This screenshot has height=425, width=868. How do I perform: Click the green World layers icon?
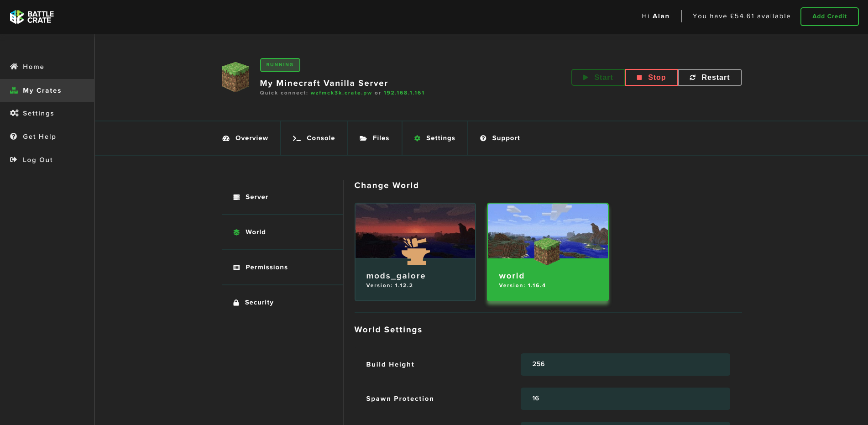click(236, 232)
